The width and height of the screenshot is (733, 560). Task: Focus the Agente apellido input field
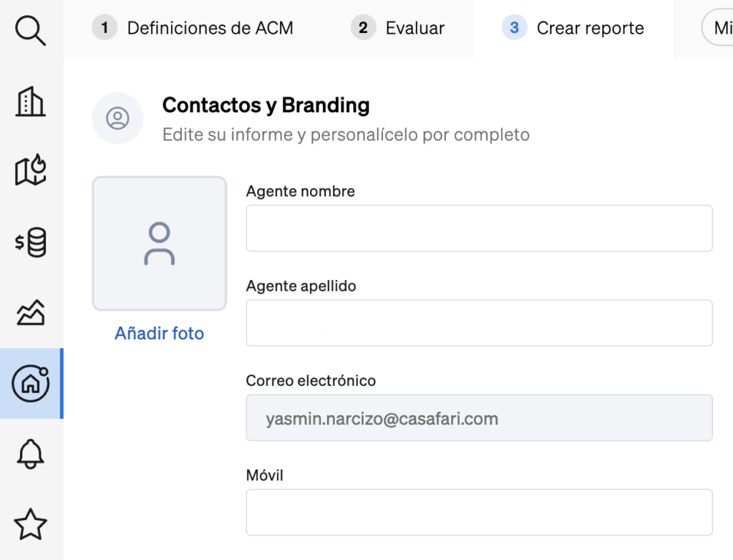tap(479, 323)
